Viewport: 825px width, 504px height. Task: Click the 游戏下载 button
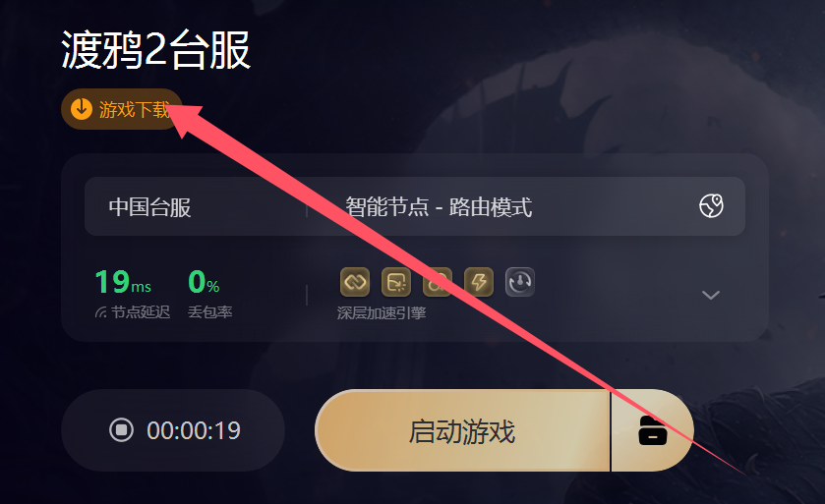coord(122,109)
